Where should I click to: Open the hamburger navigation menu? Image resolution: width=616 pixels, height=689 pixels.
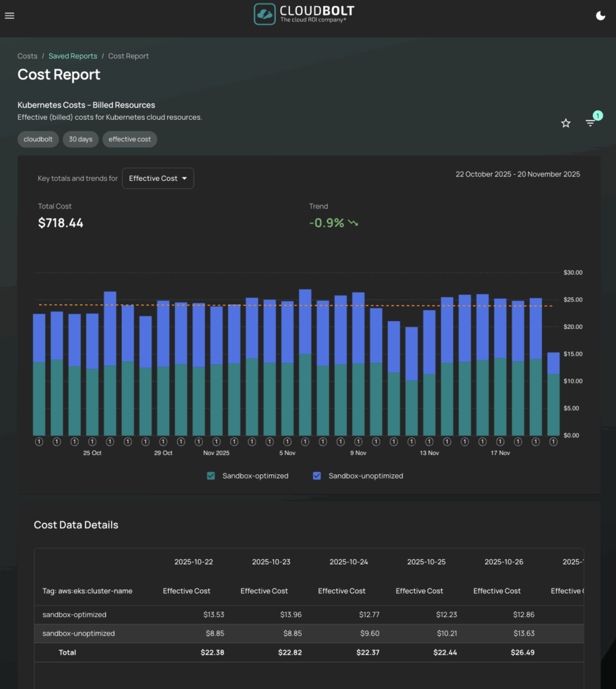[x=9, y=15]
